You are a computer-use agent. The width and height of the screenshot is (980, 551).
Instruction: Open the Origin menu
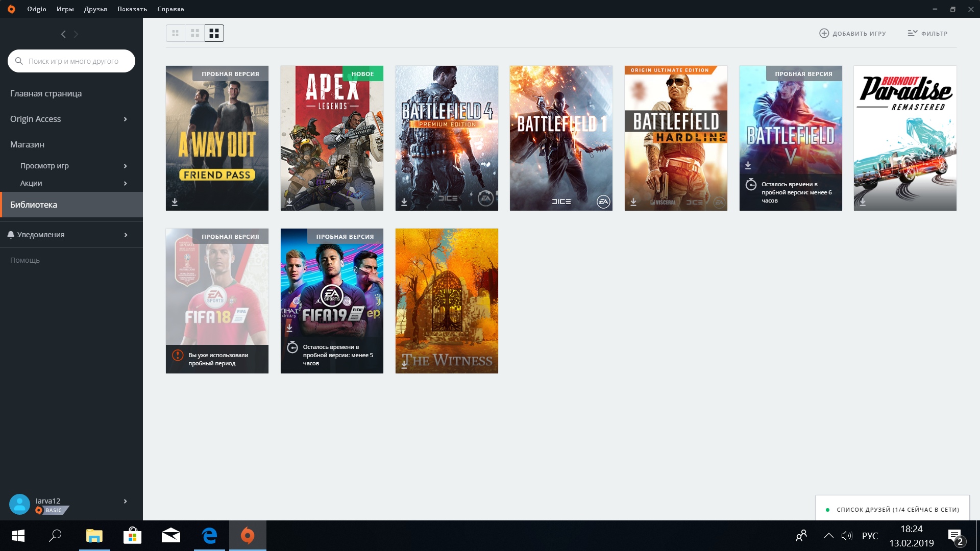pyautogui.click(x=37, y=9)
